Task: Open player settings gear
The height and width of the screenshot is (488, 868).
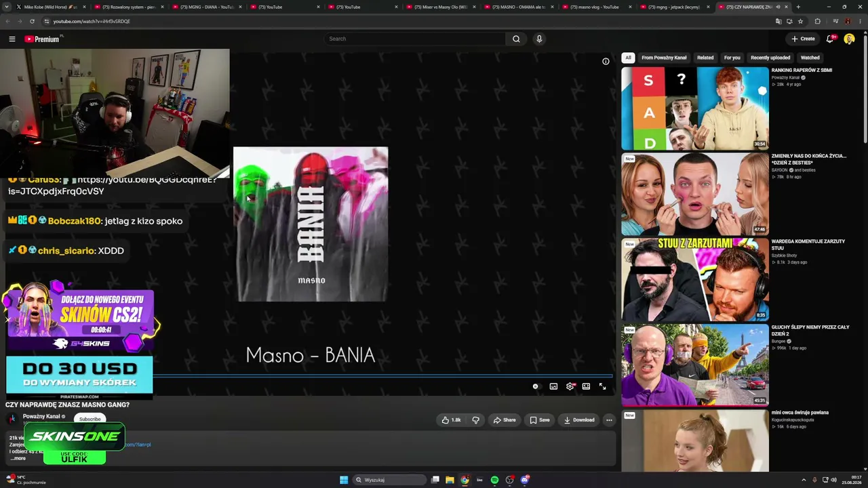Action: point(570,386)
